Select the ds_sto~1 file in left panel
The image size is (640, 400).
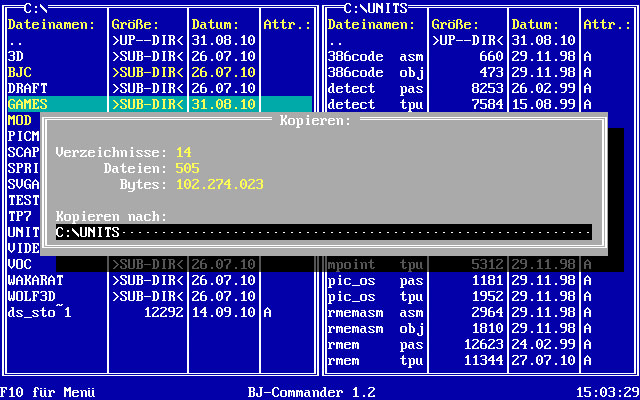40,312
